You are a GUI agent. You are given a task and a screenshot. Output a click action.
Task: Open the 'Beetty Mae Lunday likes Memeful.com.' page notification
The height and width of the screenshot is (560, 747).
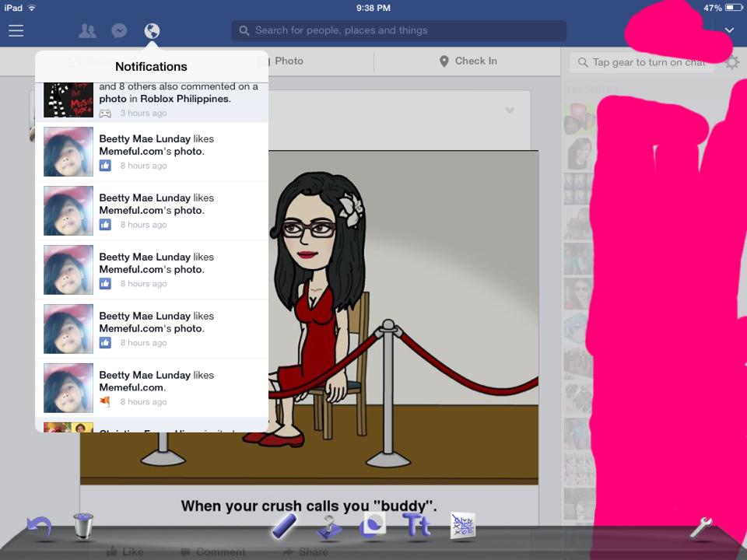[x=152, y=388]
